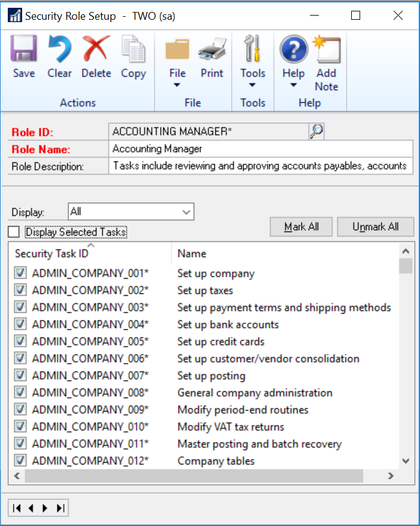Uncheck ADMIN_COMPANY_002* task checkbox
The height and width of the screenshot is (526, 420).
tap(20, 290)
